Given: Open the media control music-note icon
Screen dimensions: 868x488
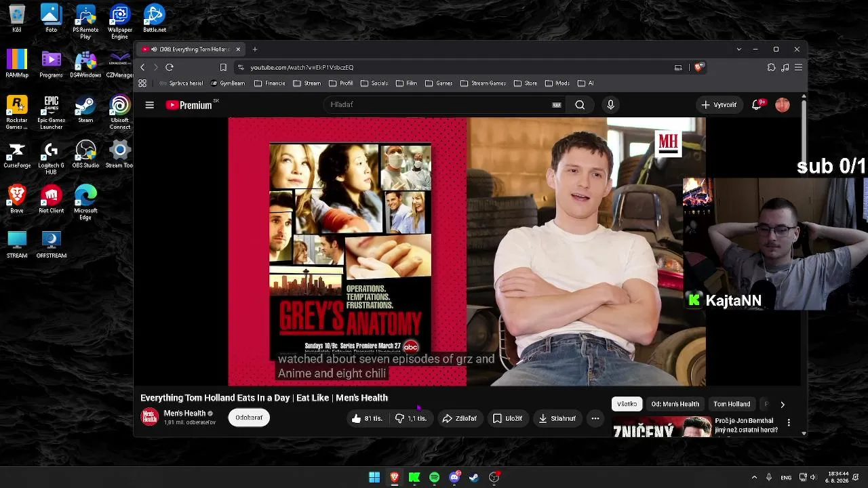Looking at the screenshot, I should (785, 68).
